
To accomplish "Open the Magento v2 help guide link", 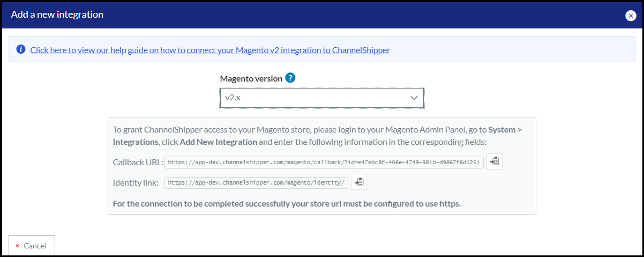I will 210,50.
